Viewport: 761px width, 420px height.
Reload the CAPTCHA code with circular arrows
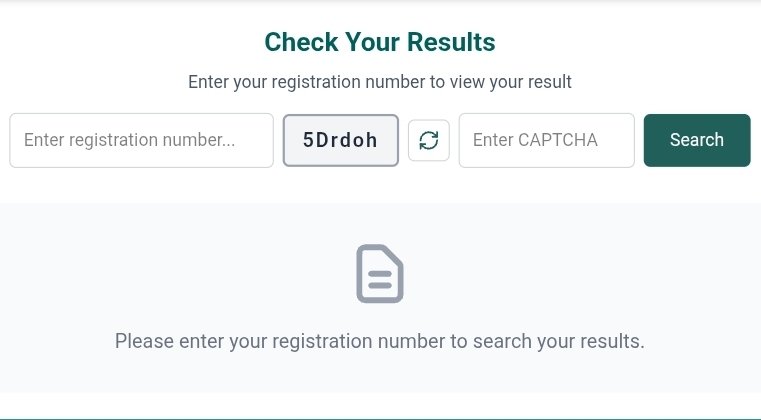[429, 140]
